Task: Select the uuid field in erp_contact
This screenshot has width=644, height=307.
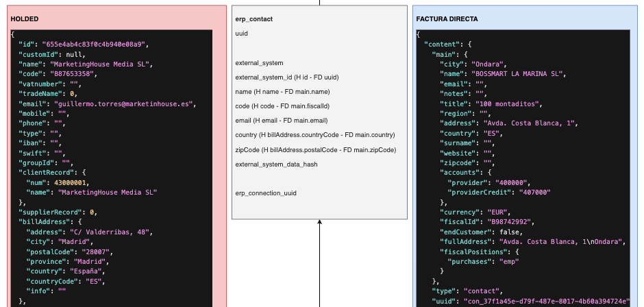Action: coord(242,32)
